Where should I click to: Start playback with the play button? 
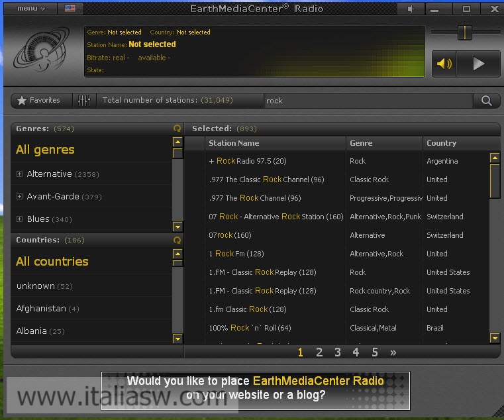point(479,64)
